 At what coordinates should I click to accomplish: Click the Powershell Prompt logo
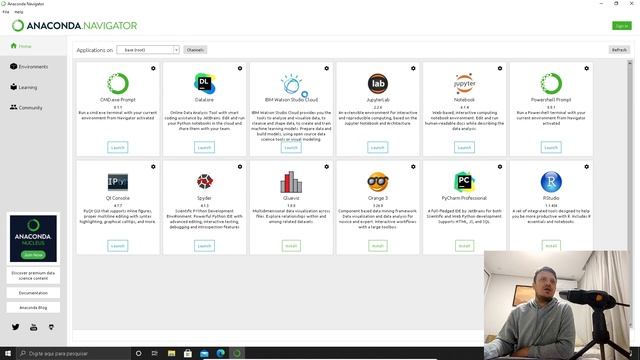(551, 83)
